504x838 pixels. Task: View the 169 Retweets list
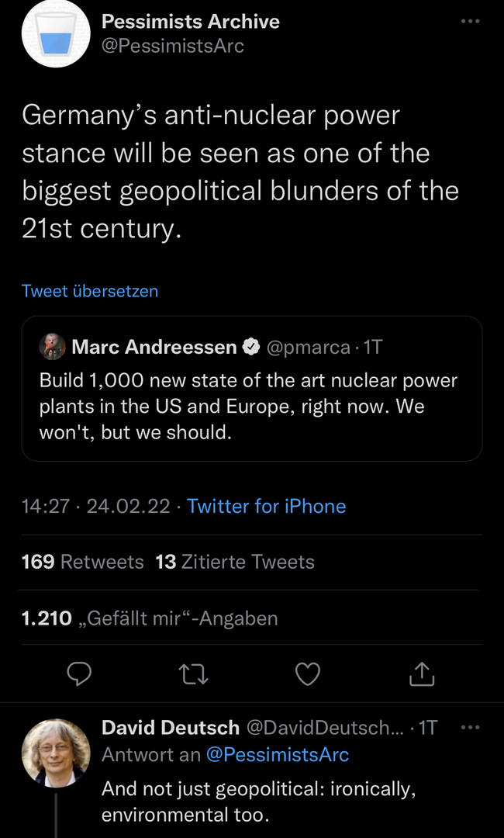click(83, 562)
